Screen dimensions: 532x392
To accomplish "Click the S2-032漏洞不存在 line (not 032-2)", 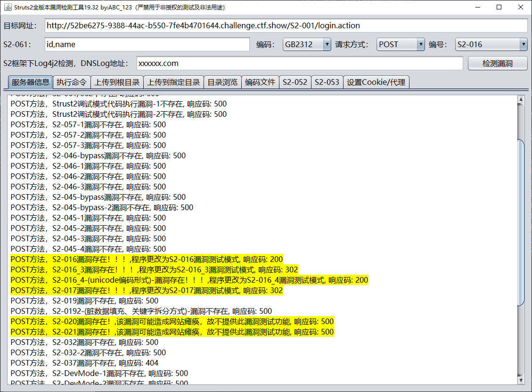I will tap(84, 342).
